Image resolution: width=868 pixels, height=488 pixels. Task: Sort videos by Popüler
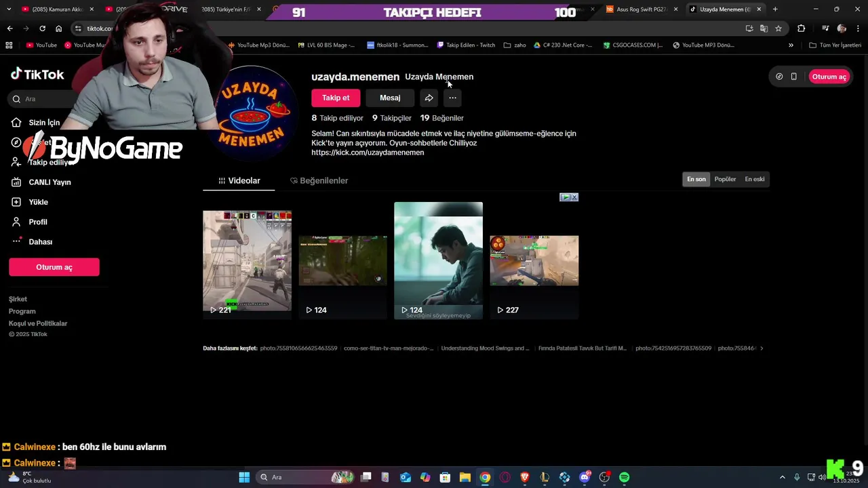(x=725, y=179)
